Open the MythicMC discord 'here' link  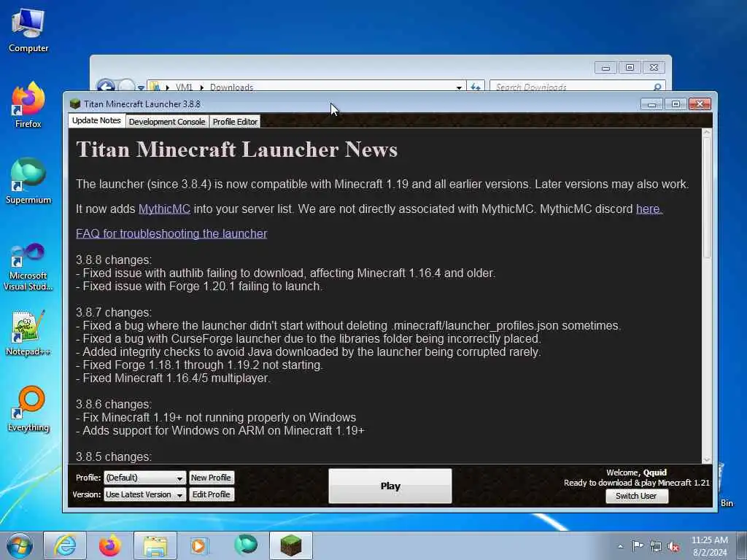point(649,209)
